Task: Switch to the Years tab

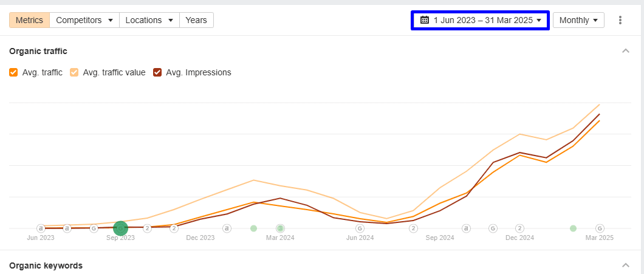Action: 196,20
